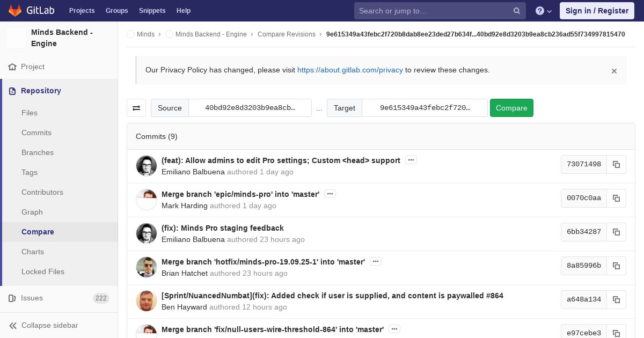Click Minds Backend - Engine breadcrumb
This screenshot has height=338, width=644.
click(211, 34)
